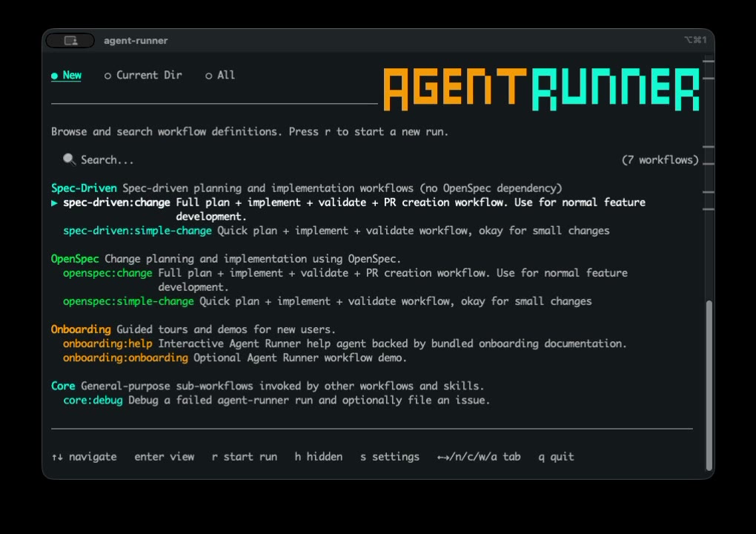Click 'Guided tours and demos for new users.'
The width and height of the screenshot is (756, 534).
pos(225,329)
